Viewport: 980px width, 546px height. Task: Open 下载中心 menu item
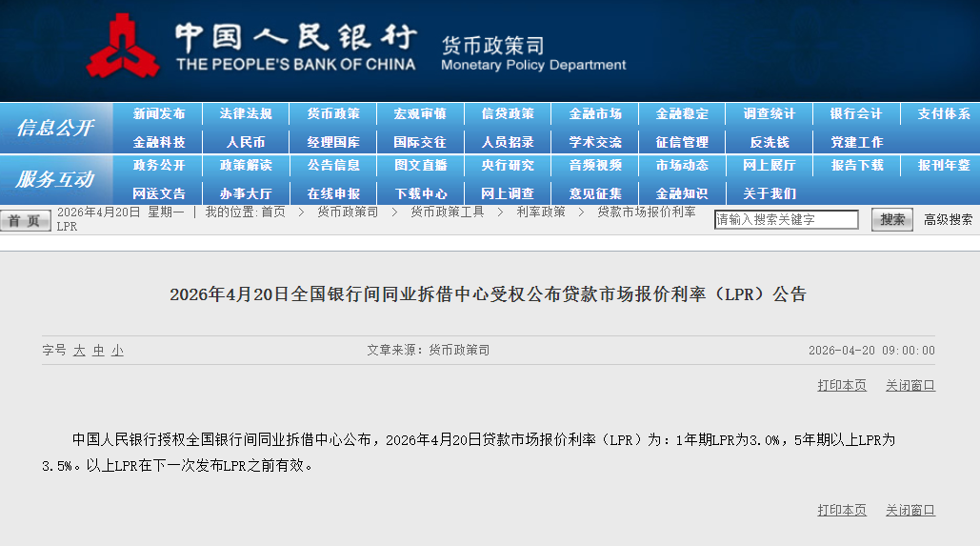click(420, 193)
